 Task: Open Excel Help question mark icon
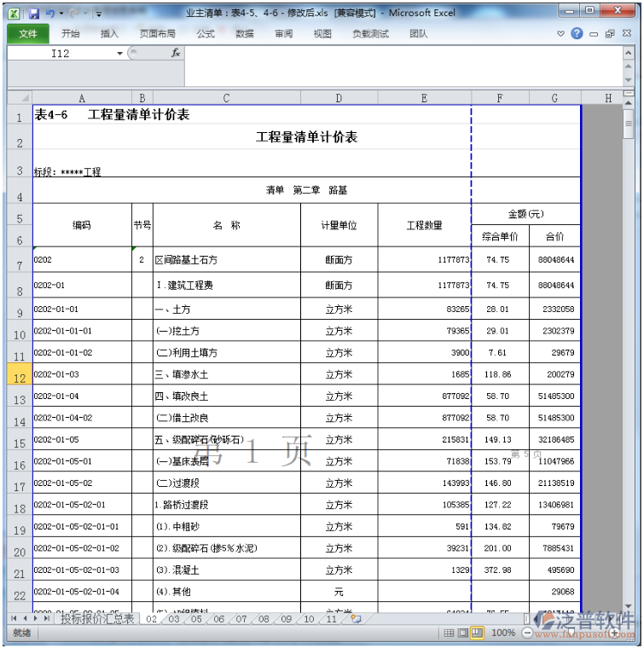click(577, 34)
